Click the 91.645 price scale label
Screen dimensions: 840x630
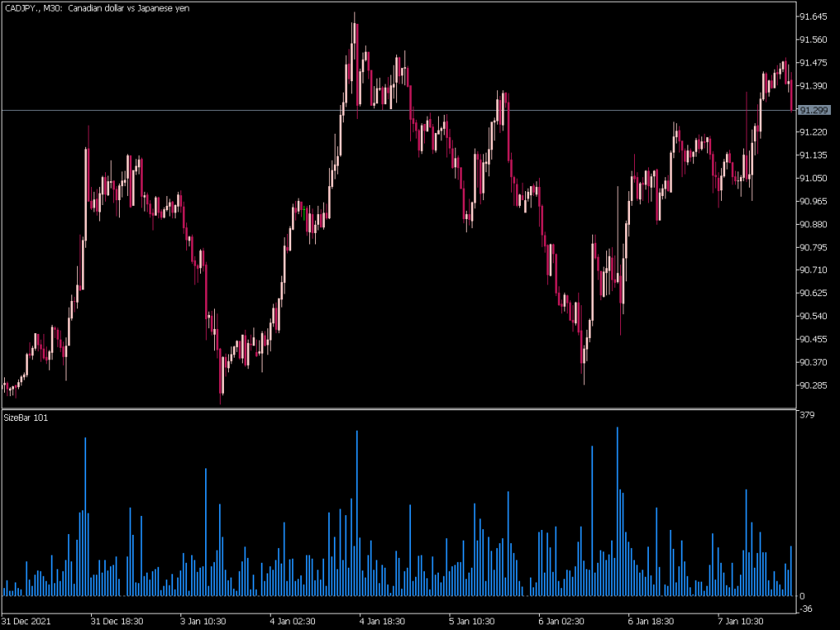(x=813, y=16)
